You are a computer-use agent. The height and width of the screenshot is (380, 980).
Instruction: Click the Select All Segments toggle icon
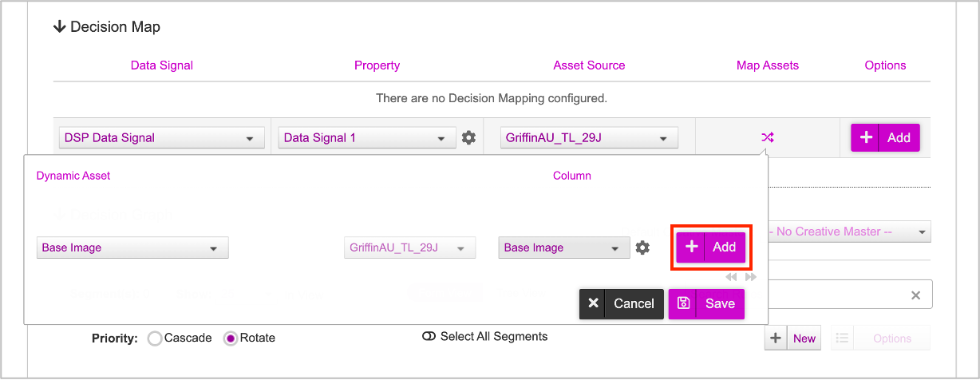(x=429, y=337)
